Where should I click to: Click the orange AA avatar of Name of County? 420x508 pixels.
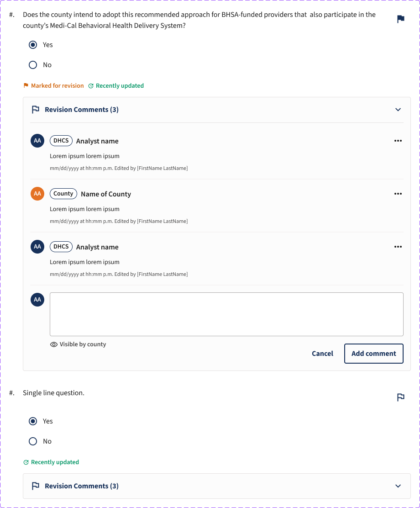pos(37,194)
